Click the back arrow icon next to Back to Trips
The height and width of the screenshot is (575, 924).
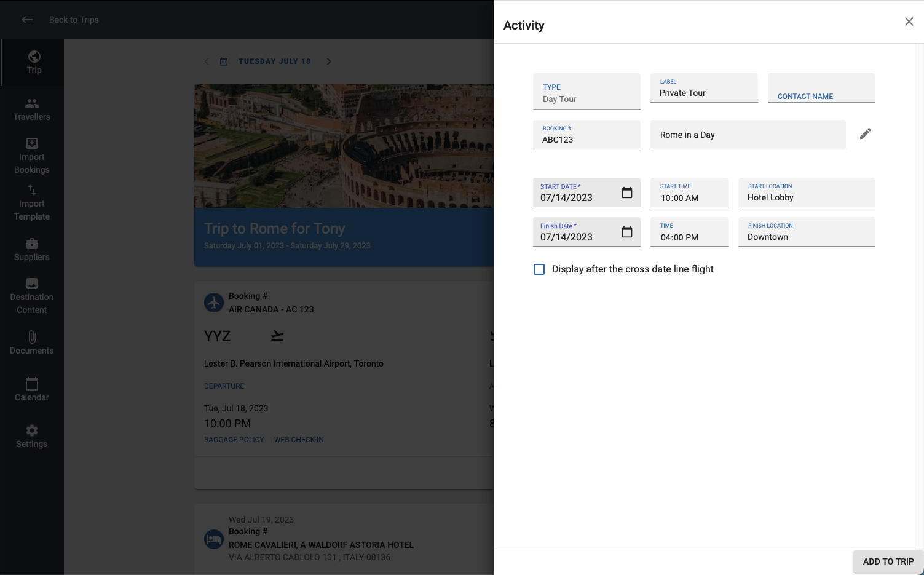[x=27, y=20]
